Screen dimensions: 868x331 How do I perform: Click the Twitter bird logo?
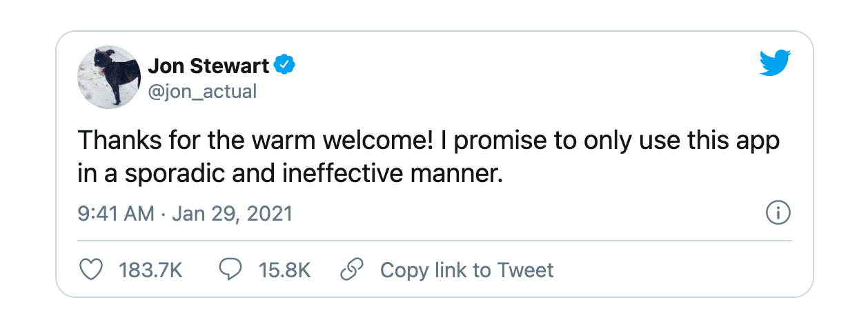click(x=775, y=63)
